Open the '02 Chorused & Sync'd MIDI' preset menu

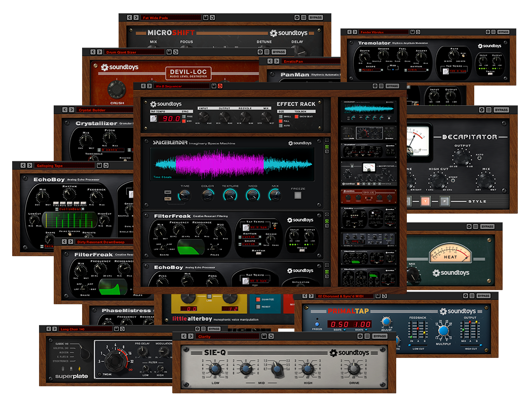[345, 296]
